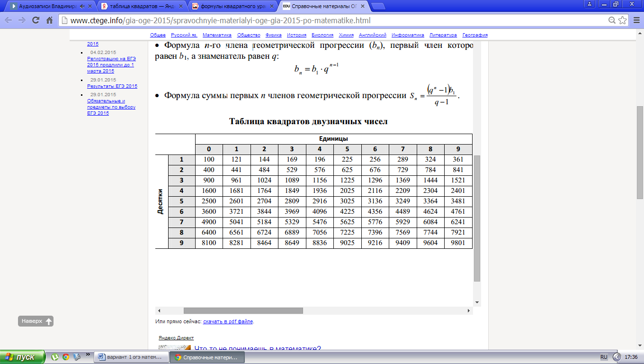Click the page's main vertical scrollbar thumb
Image resolution: width=644 pixels, height=364 pixels.
click(x=640, y=153)
